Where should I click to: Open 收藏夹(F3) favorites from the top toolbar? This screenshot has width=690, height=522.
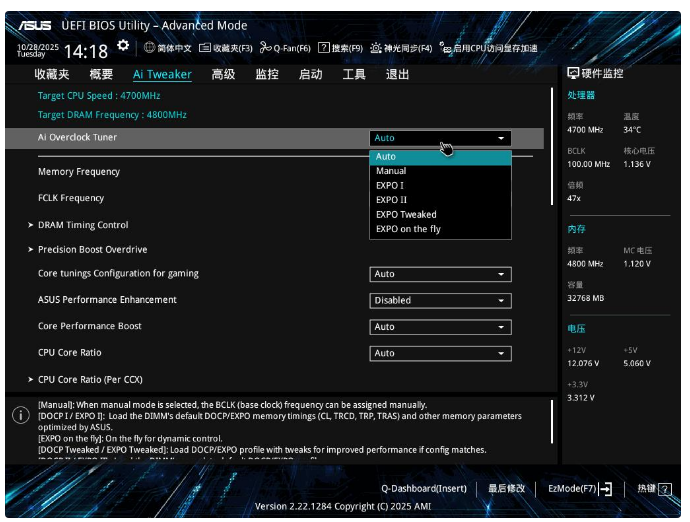click(205, 48)
